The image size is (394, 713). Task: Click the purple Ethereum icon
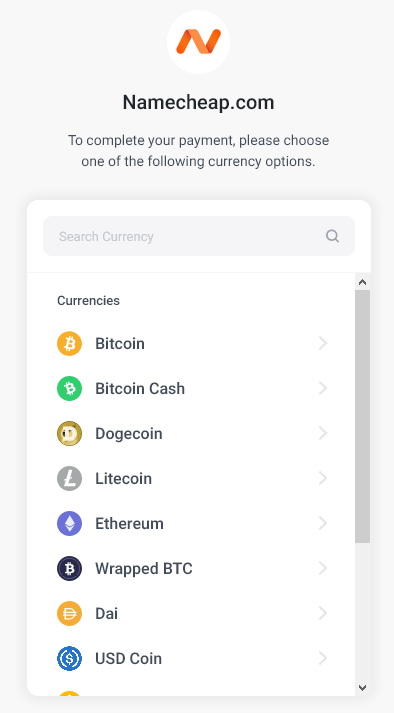click(70, 523)
